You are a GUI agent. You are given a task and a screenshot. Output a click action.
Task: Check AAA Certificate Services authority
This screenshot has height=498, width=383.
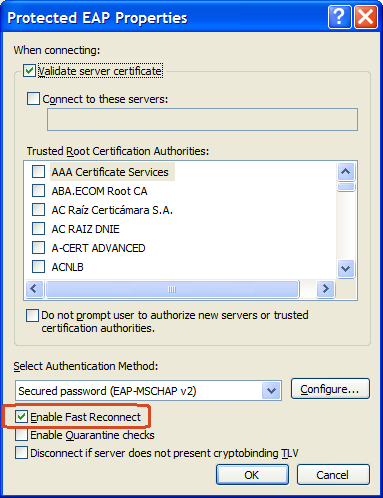point(38,172)
